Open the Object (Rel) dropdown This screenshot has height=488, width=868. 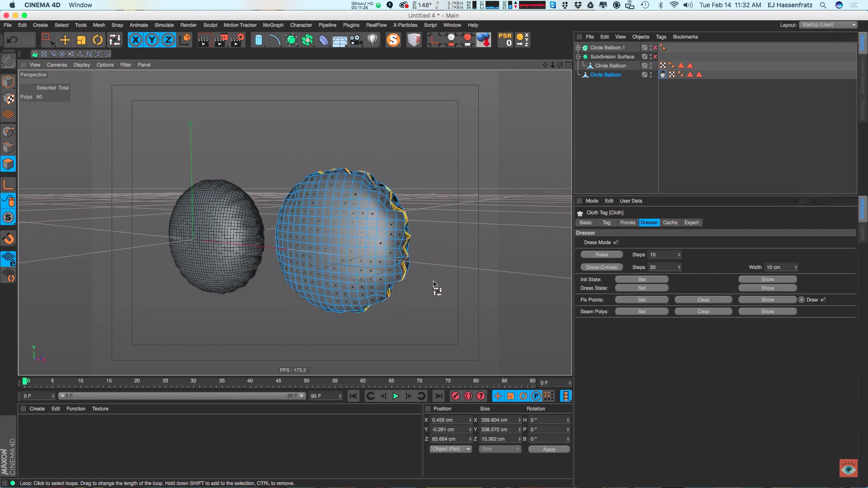tap(450, 449)
